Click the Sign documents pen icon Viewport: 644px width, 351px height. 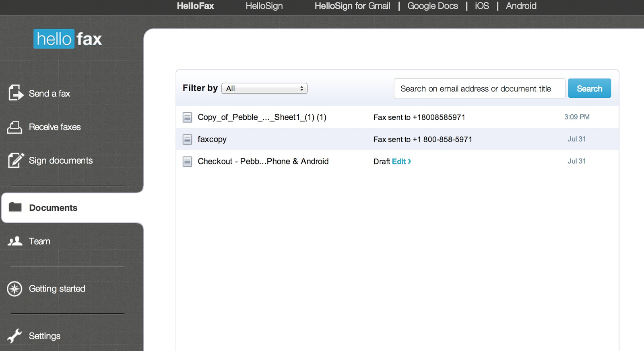pos(15,160)
